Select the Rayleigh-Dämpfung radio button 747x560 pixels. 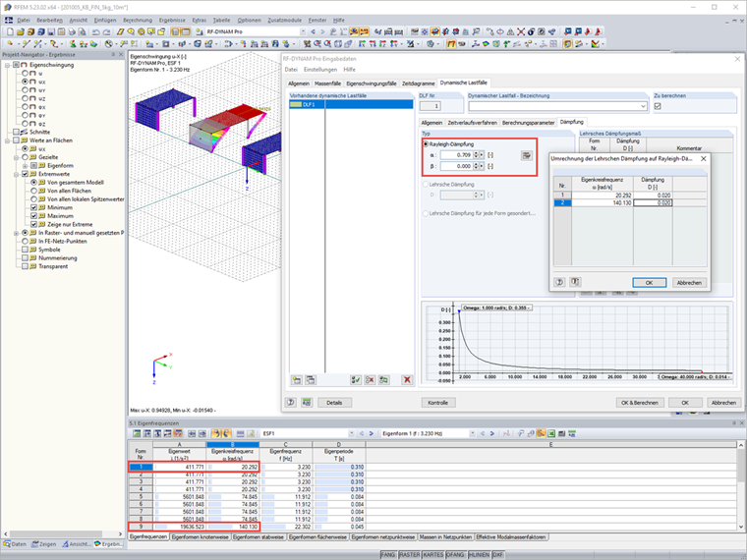(426, 143)
